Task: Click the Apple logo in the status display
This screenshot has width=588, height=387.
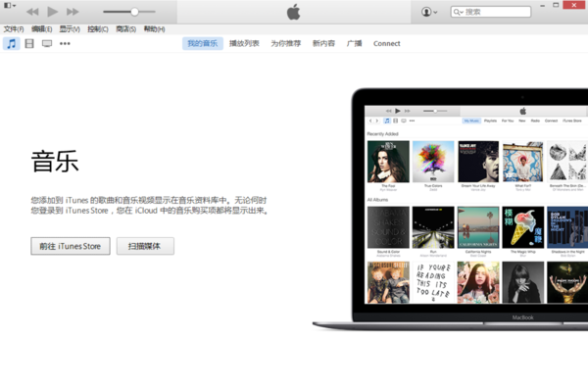Action: pyautogui.click(x=294, y=12)
